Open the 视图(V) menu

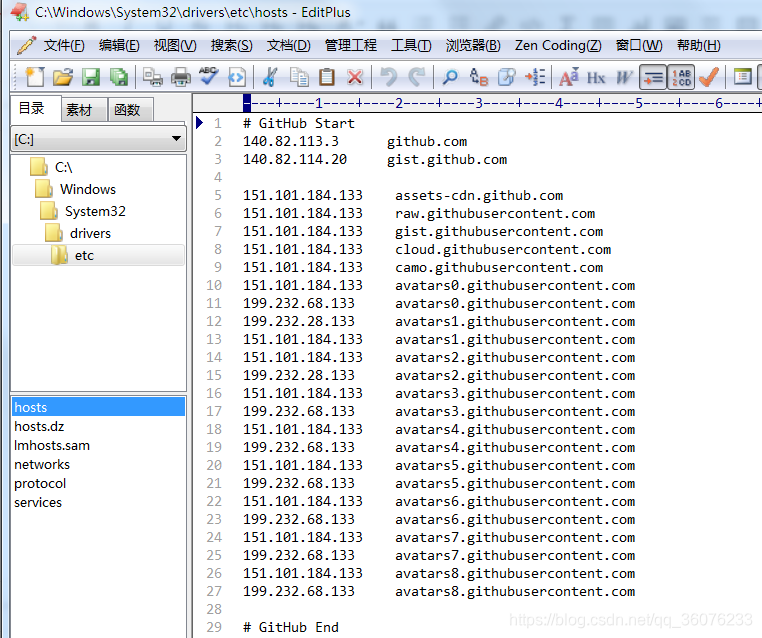tap(175, 45)
